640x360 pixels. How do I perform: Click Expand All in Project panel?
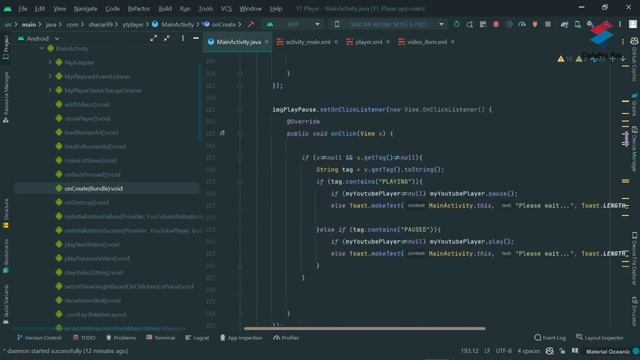(153, 38)
